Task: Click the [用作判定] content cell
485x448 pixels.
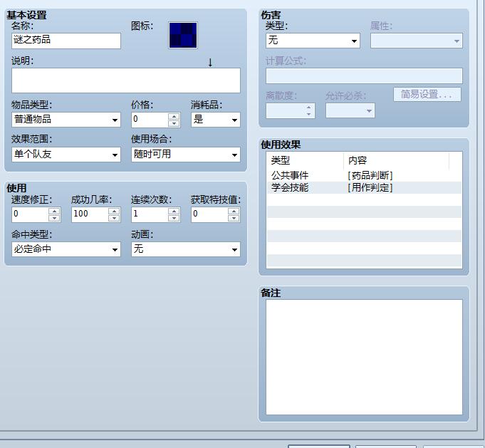Action: 370,187
